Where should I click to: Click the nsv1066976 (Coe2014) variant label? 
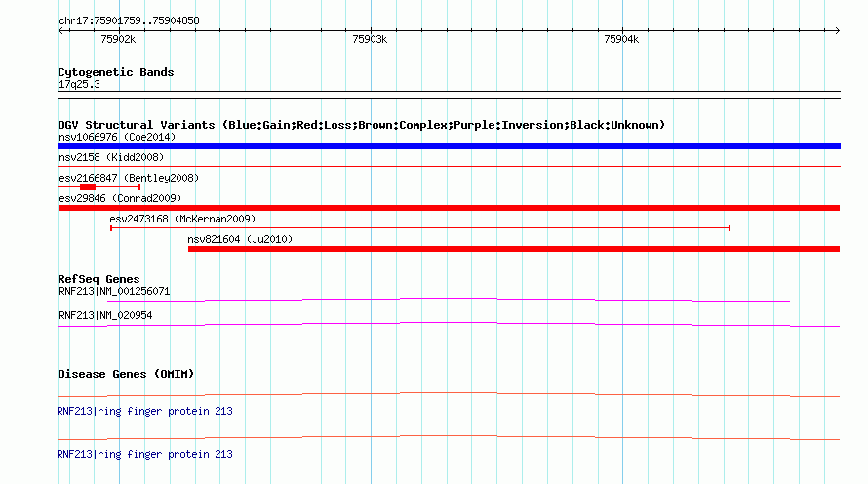(117, 137)
